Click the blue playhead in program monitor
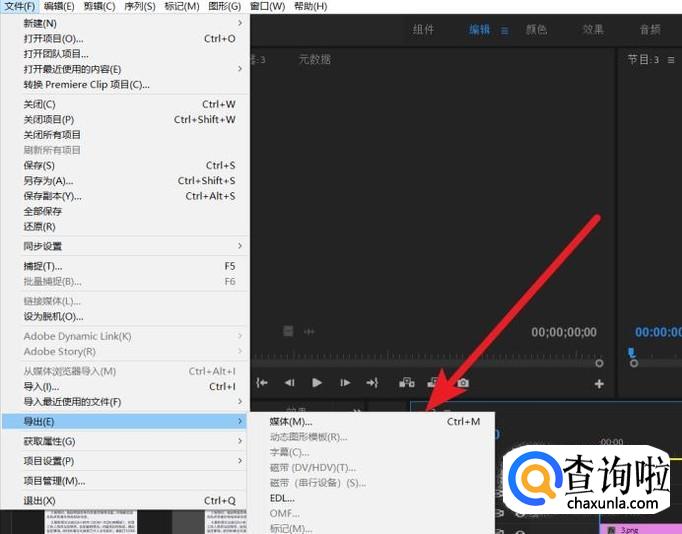 tap(631, 352)
